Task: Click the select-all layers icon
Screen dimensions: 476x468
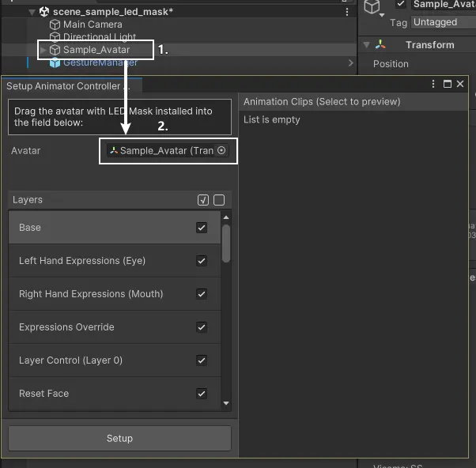Action: [203, 200]
